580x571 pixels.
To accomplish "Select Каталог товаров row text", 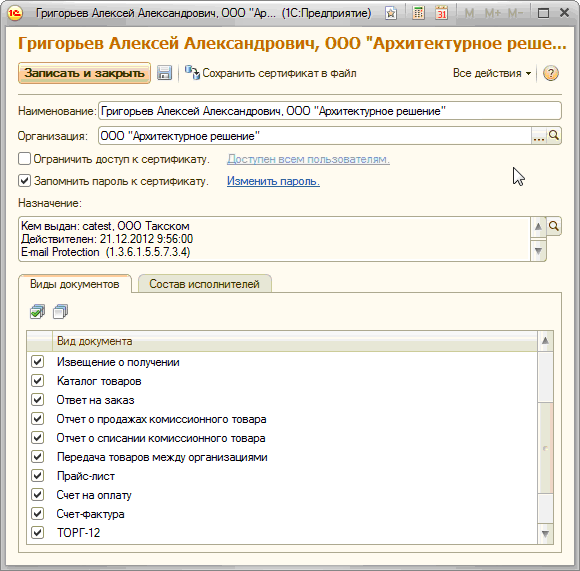I will coord(99,381).
